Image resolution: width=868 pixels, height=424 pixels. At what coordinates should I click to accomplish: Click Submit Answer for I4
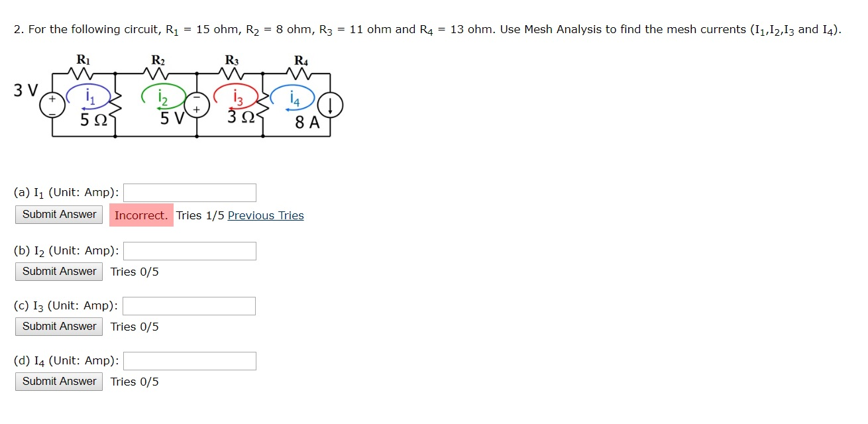58,381
